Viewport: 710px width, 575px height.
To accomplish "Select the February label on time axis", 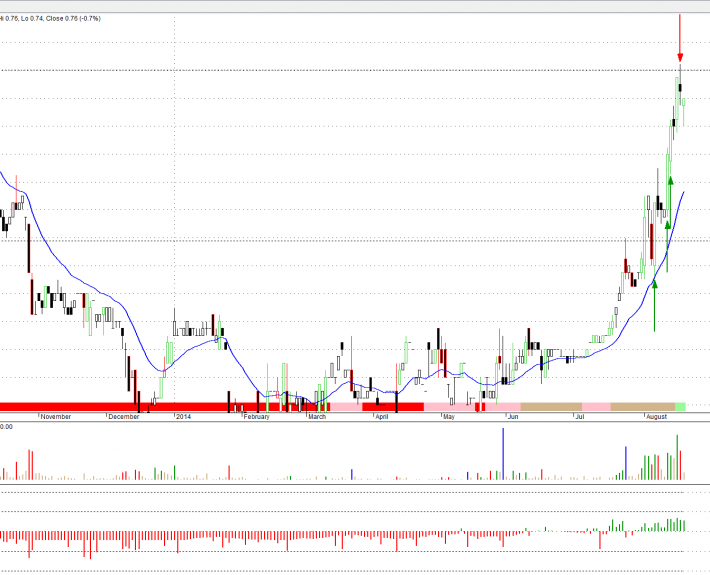I will click(256, 416).
